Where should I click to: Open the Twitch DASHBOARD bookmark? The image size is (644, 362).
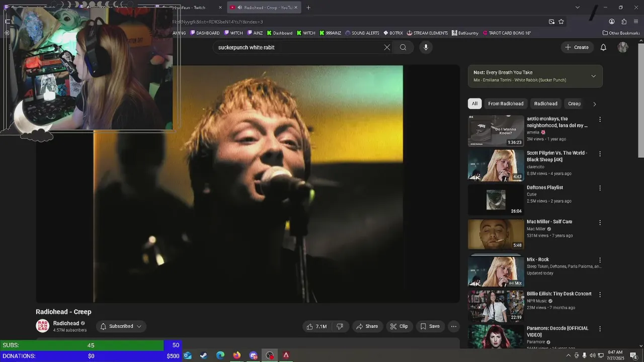pos(205,33)
